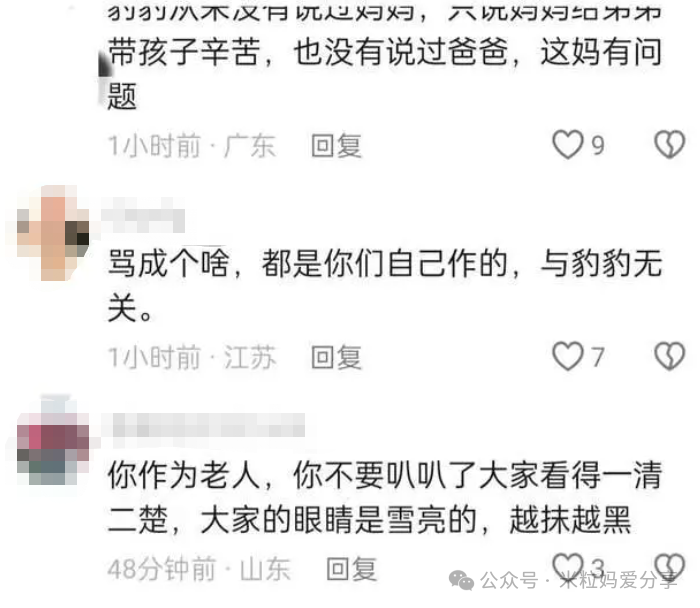This screenshot has width=700, height=608.
Task: Open the Shandong commenter's pink avatar
Action: point(53,441)
